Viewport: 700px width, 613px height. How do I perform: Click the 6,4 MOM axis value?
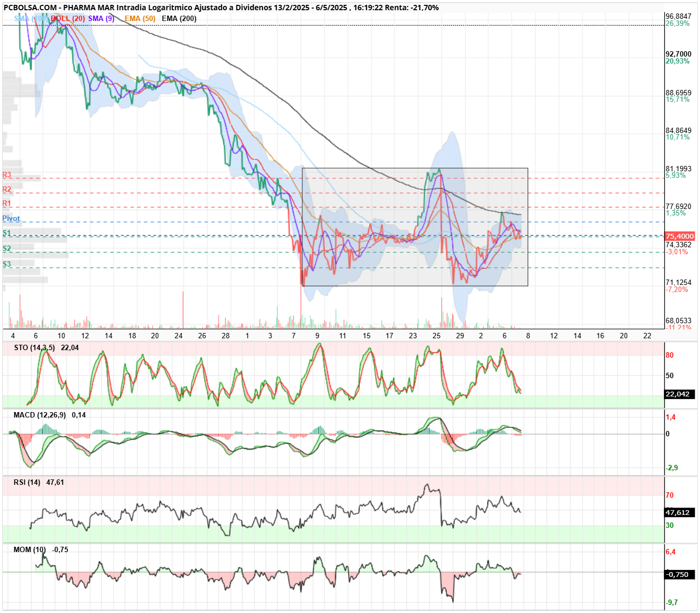(x=671, y=552)
